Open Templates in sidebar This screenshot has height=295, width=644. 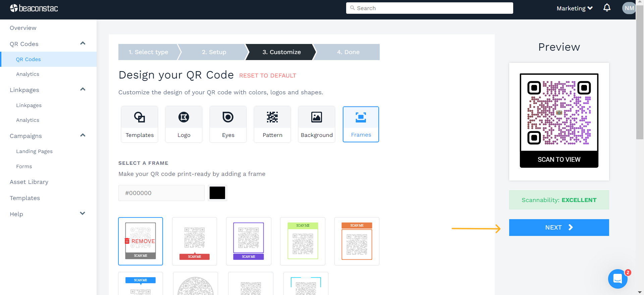click(x=25, y=198)
